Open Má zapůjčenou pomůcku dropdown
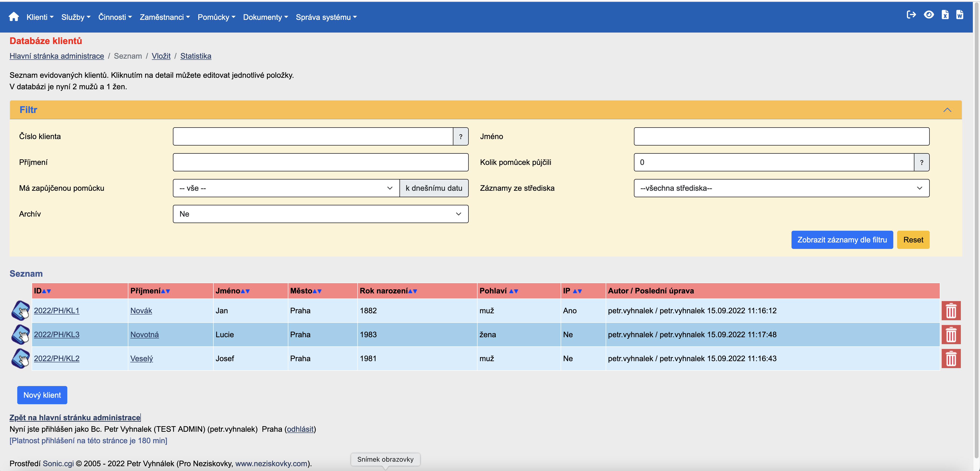The image size is (980, 471). coord(286,188)
